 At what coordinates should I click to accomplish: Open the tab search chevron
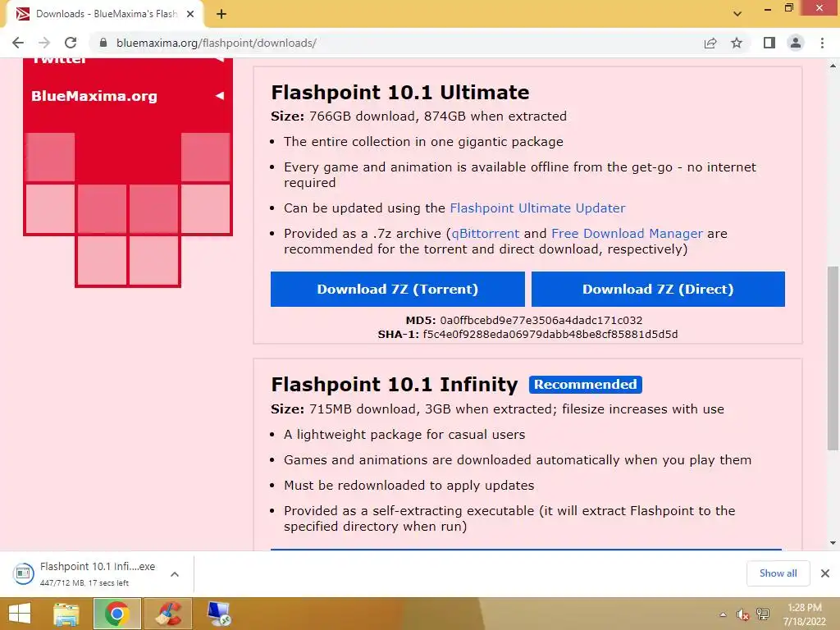(737, 14)
